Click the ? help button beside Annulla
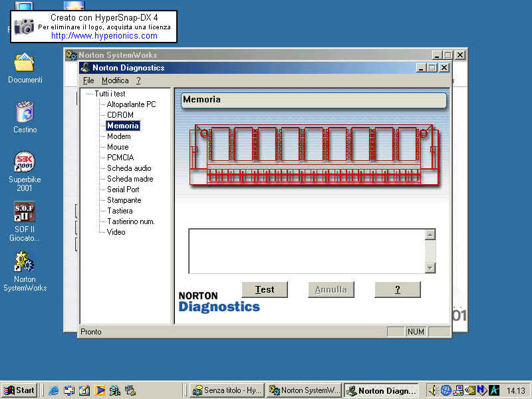Viewport: 532px width, 399px height. point(398,289)
